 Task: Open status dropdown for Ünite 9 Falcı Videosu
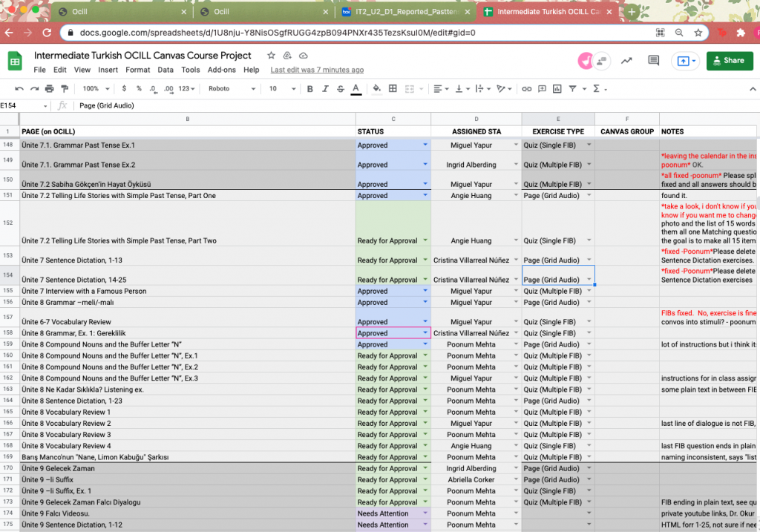pos(425,513)
